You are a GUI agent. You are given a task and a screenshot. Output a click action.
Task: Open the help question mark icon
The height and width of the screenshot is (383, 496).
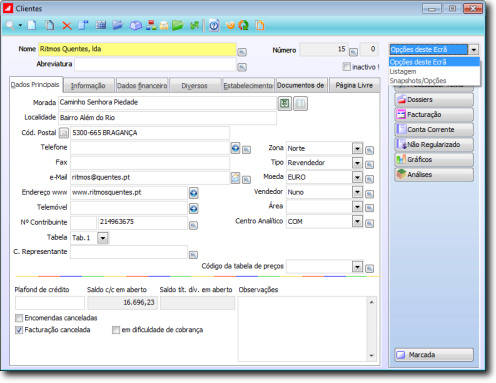click(214, 25)
